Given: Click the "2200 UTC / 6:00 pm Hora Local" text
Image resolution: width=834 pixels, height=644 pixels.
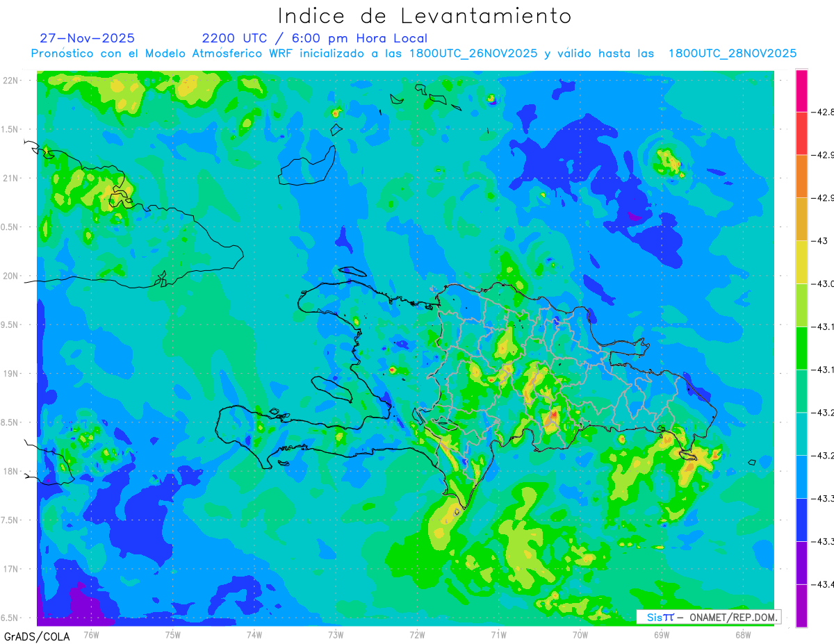Looking at the screenshot, I should 315,38.
